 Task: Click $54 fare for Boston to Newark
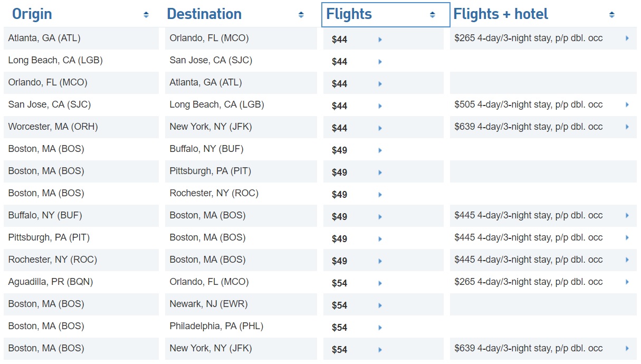coord(340,305)
